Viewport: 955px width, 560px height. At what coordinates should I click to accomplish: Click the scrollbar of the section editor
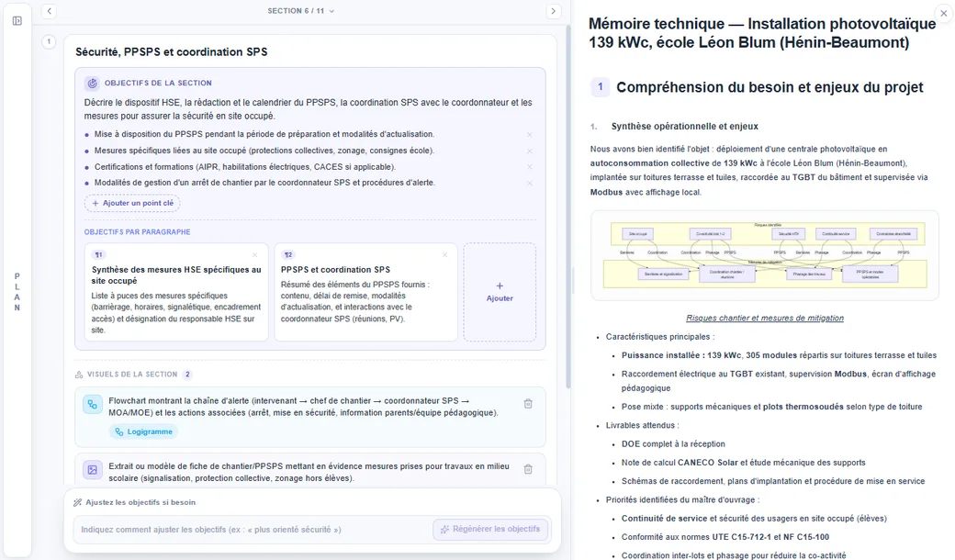(x=568, y=207)
